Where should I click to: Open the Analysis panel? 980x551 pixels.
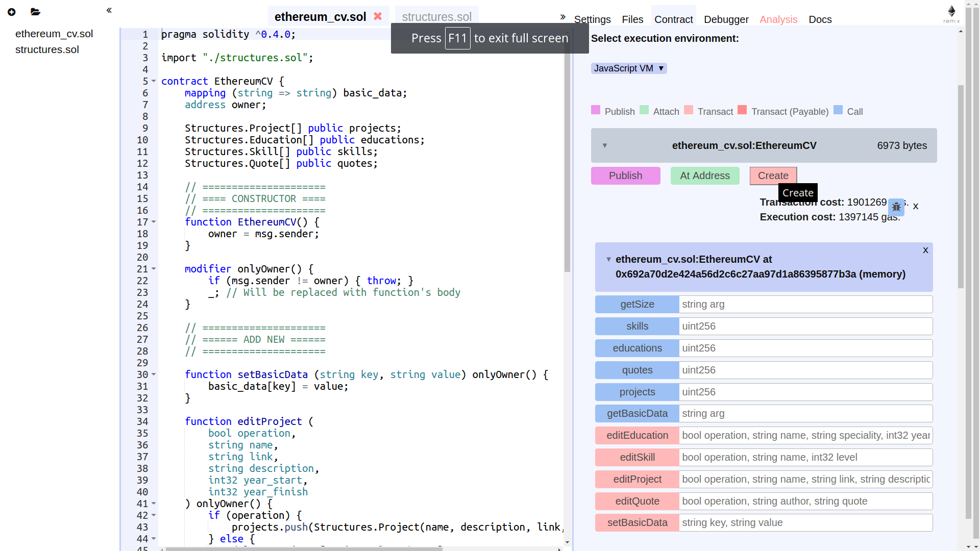[778, 19]
